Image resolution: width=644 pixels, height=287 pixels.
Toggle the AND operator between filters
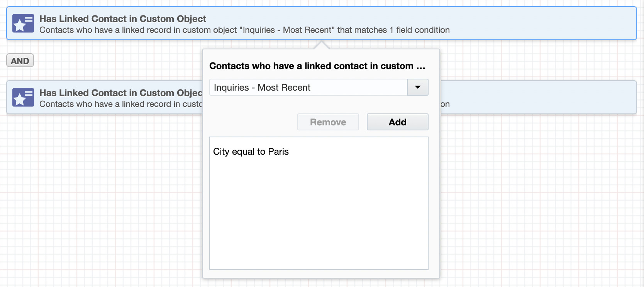point(20,61)
